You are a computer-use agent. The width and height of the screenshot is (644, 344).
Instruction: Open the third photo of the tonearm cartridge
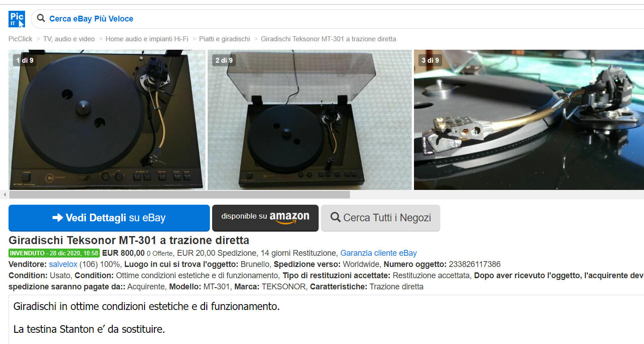[529, 120]
